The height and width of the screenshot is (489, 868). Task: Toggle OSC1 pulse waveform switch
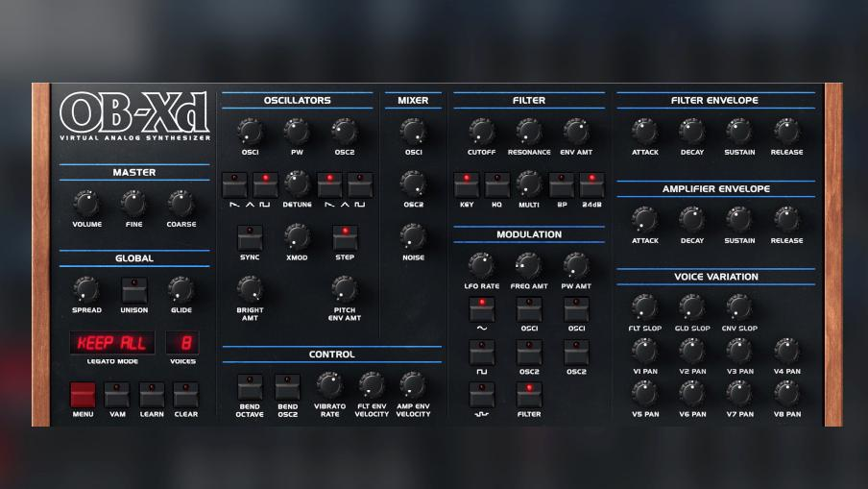tap(265, 185)
